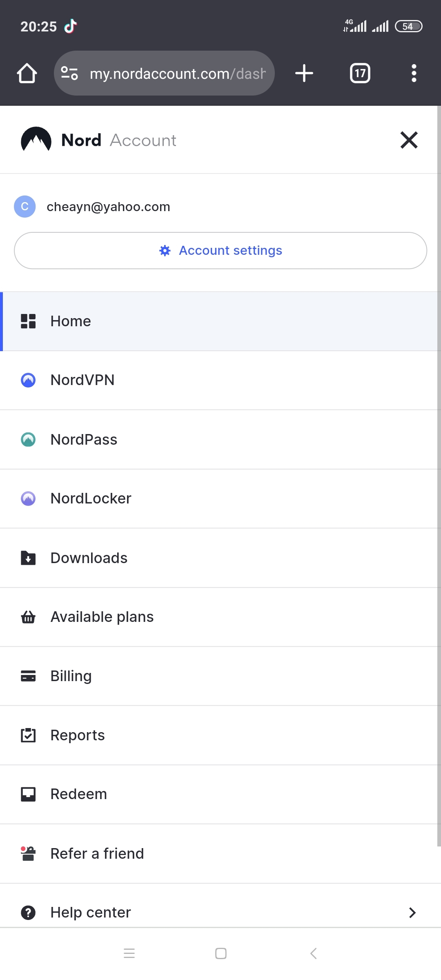Click the Available plans basket icon

[x=28, y=617]
